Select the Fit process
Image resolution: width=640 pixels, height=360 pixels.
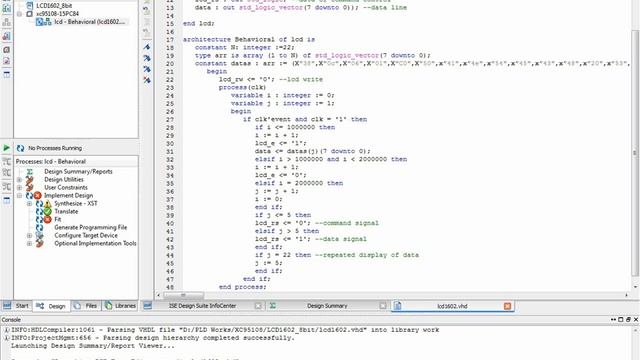58,220
